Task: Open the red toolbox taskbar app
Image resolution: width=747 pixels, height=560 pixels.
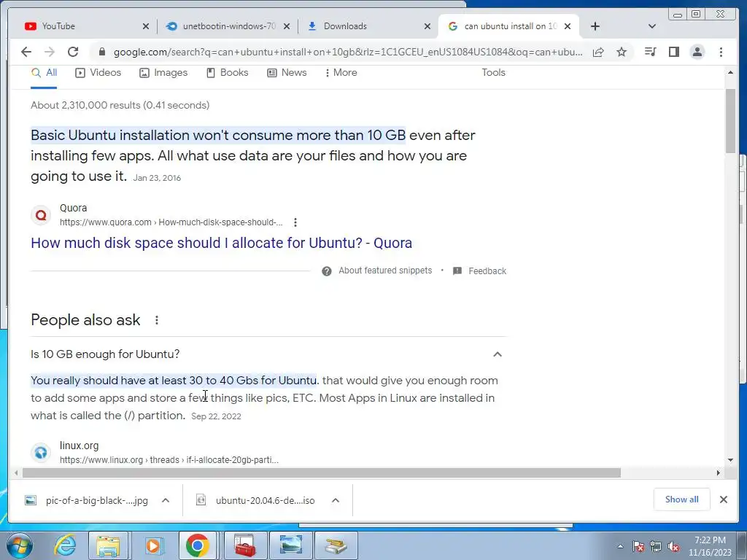Action: tap(244, 545)
